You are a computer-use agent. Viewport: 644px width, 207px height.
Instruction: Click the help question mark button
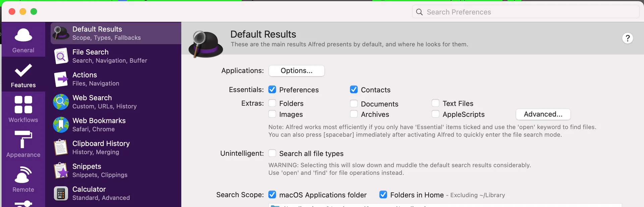point(628,38)
